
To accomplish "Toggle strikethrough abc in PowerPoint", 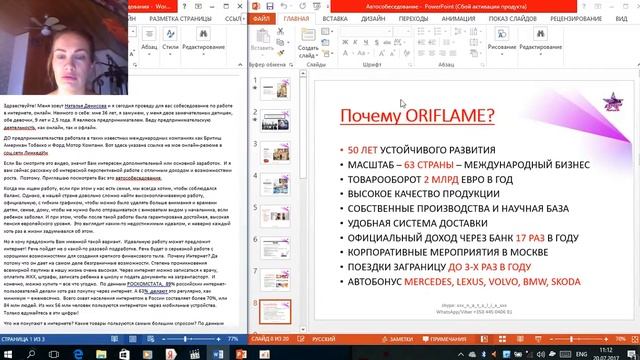I will point(387,42).
